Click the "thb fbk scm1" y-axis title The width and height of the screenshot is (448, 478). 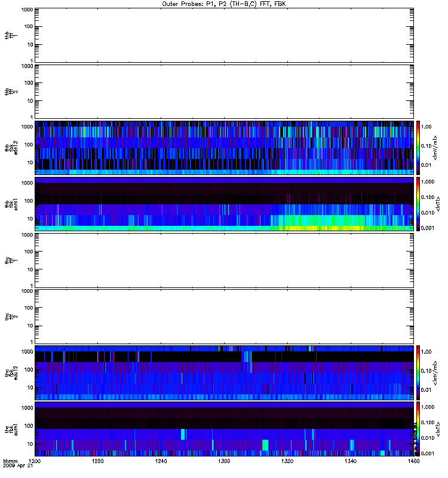(11, 204)
